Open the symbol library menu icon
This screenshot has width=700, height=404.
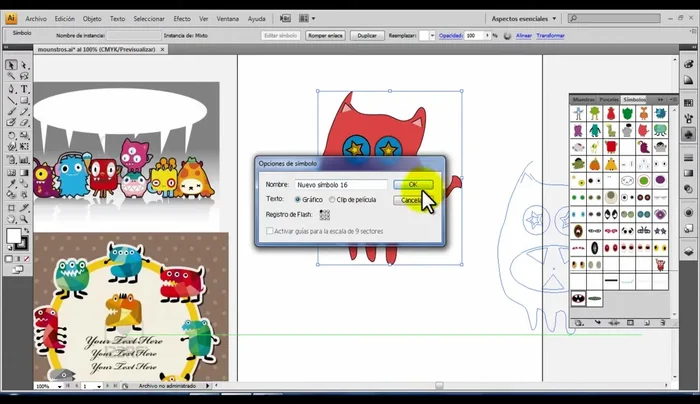(x=579, y=323)
